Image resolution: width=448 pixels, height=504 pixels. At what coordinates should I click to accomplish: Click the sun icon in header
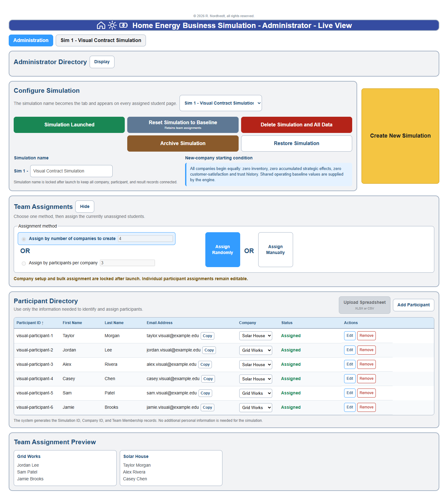point(112,26)
